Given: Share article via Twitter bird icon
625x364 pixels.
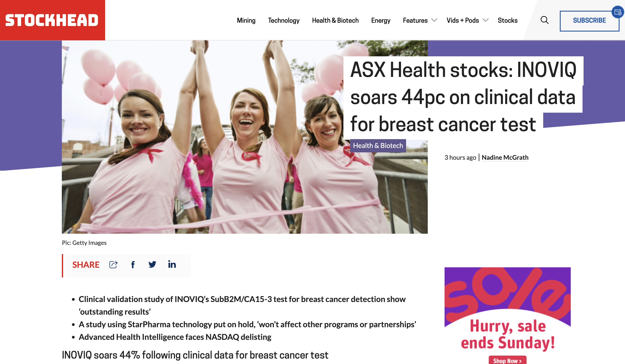Looking at the screenshot, I should 152,265.
